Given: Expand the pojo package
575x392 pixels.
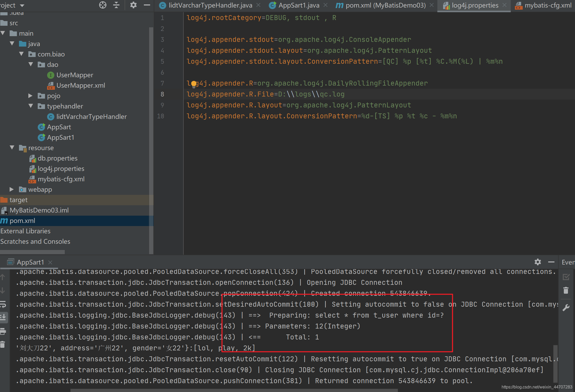Looking at the screenshot, I should pyautogui.click(x=30, y=95).
